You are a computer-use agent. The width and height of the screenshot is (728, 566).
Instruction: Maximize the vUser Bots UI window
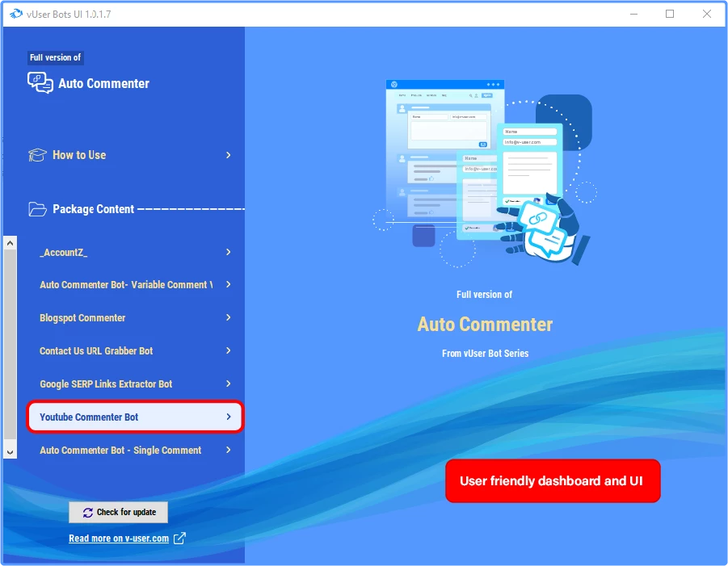coord(670,14)
